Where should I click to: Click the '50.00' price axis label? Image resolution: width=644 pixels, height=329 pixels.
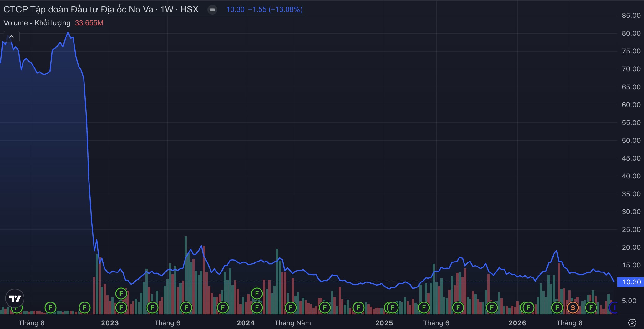coord(631,140)
